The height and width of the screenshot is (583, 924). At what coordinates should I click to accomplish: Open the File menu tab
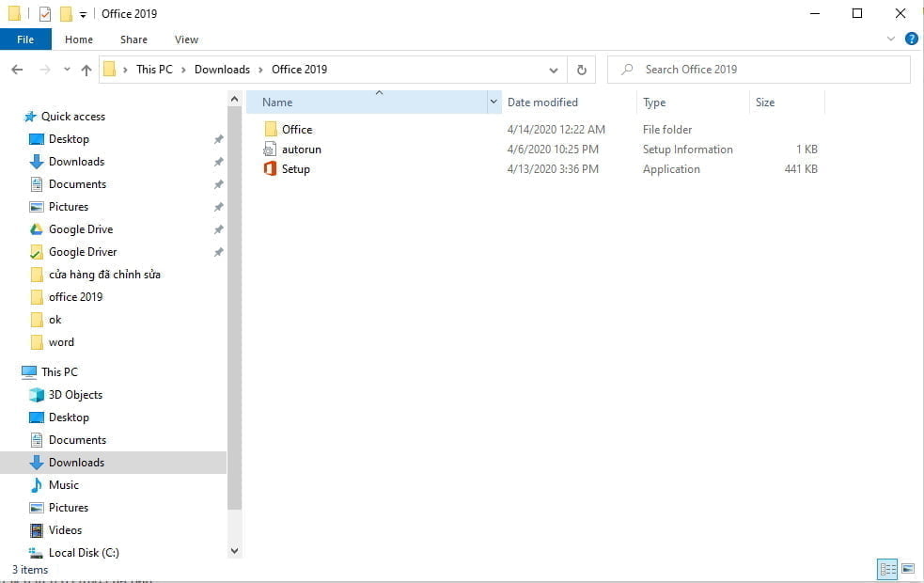(25, 39)
